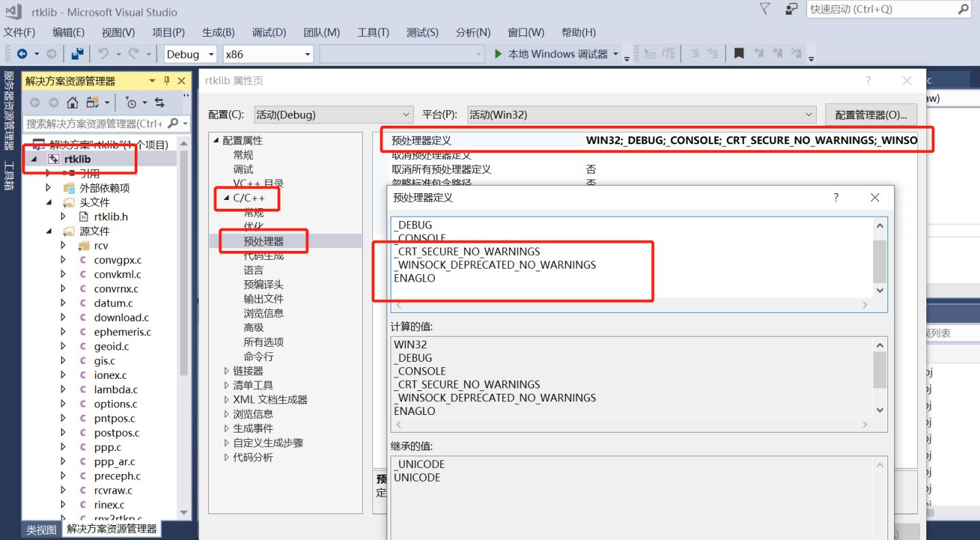
Task: Select rtklib.h in Solution Explorer
Action: click(x=111, y=216)
